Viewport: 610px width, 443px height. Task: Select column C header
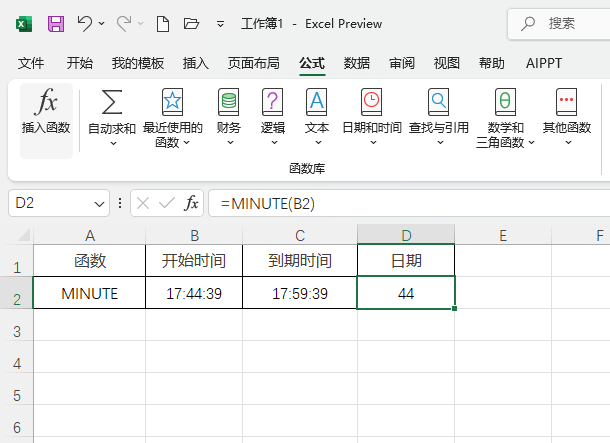pyautogui.click(x=300, y=235)
